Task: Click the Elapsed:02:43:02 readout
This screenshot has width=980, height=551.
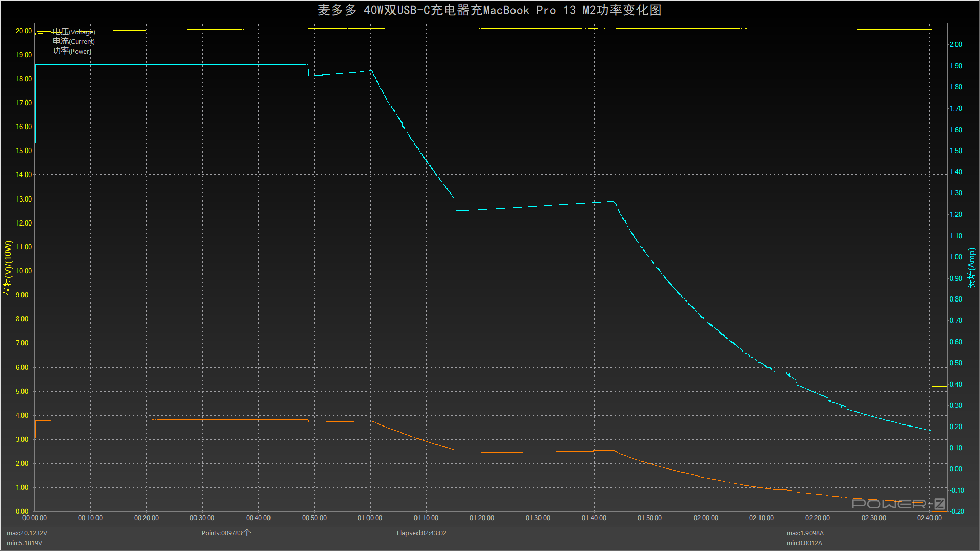Action: (x=421, y=533)
